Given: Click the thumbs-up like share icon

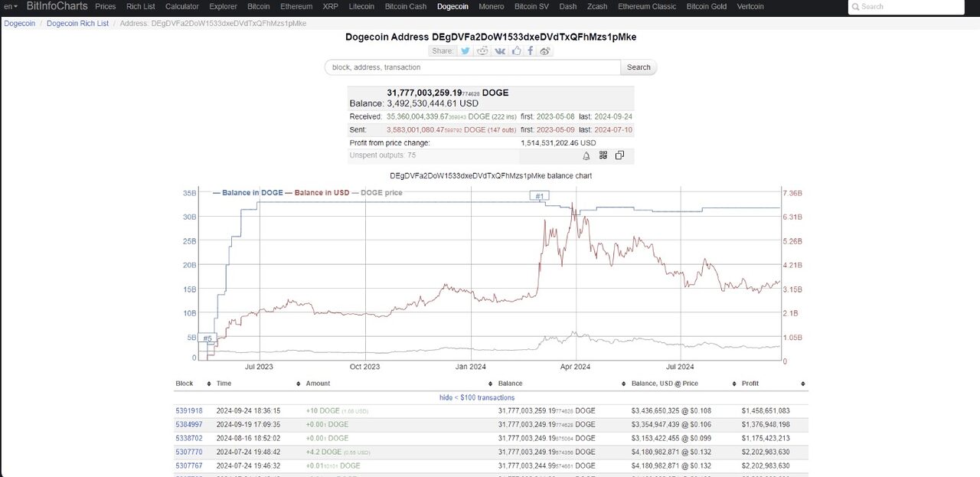Looking at the screenshot, I should pyautogui.click(x=517, y=51).
